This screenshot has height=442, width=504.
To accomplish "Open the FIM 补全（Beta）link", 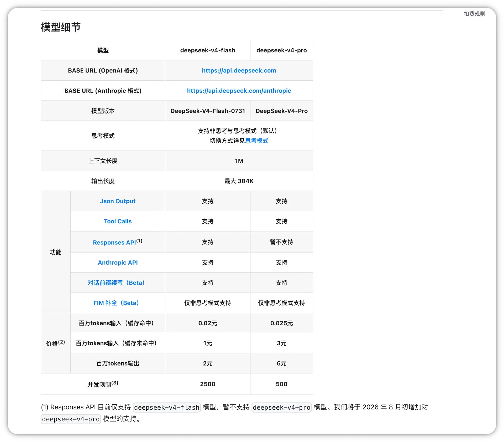I will click(116, 303).
